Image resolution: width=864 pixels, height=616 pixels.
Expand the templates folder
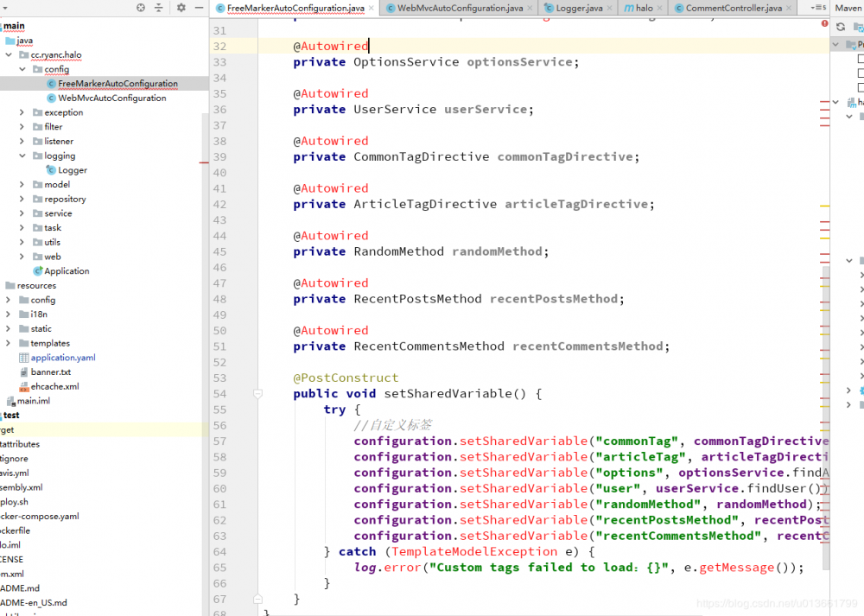point(9,343)
